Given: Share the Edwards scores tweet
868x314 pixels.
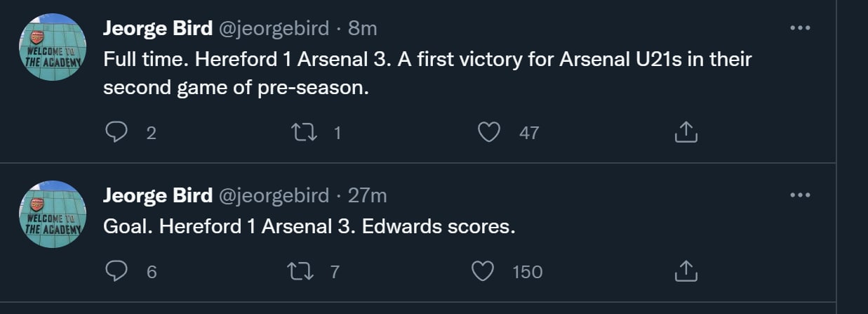Looking at the screenshot, I should pyautogui.click(x=686, y=271).
